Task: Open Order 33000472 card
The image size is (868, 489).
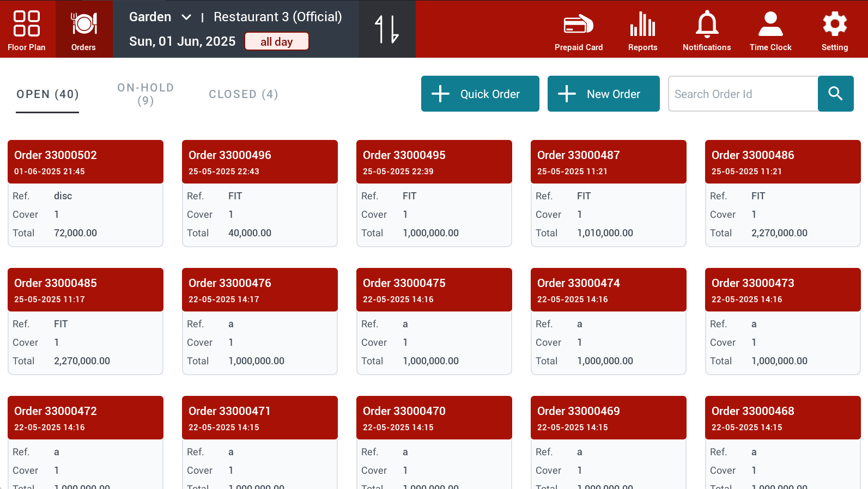Action: pyautogui.click(x=86, y=442)
